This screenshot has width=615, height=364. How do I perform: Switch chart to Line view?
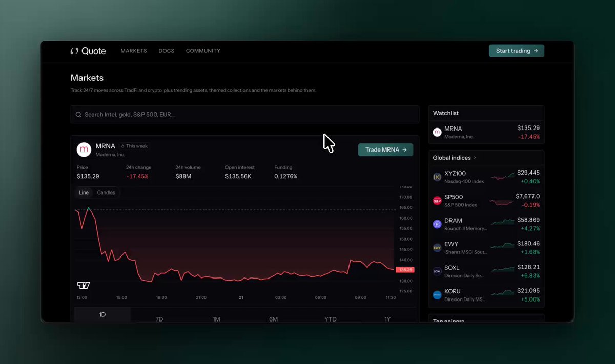tap(84, 192)
